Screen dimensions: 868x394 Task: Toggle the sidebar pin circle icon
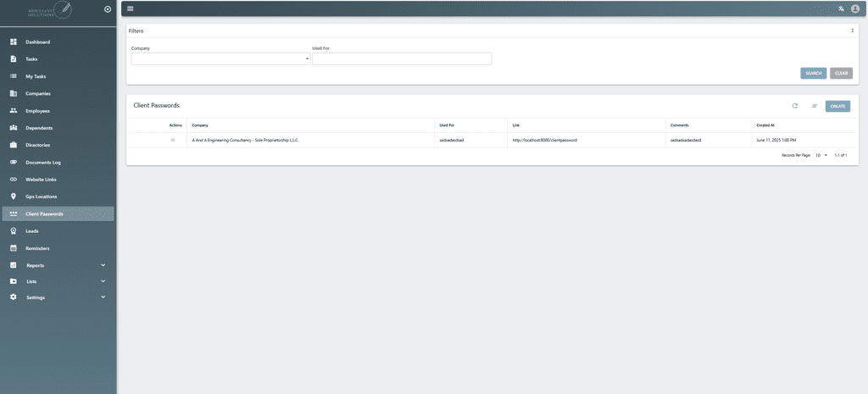pos(108,9)
